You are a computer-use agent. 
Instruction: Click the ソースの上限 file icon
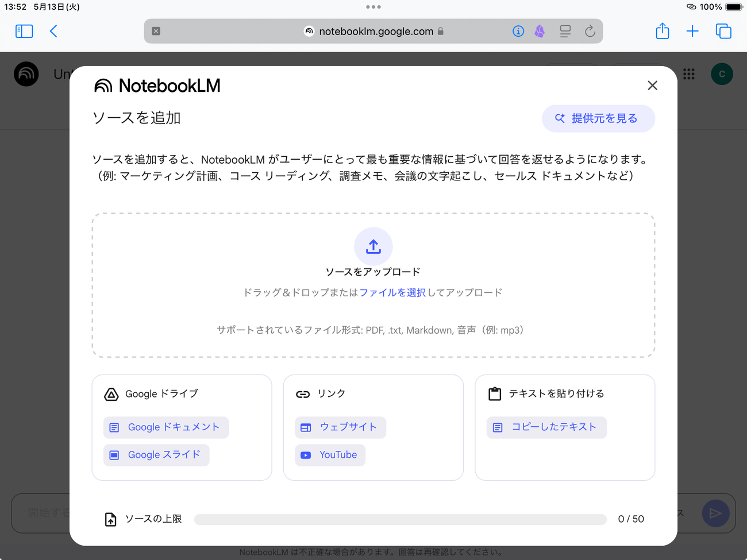point(110,519)
